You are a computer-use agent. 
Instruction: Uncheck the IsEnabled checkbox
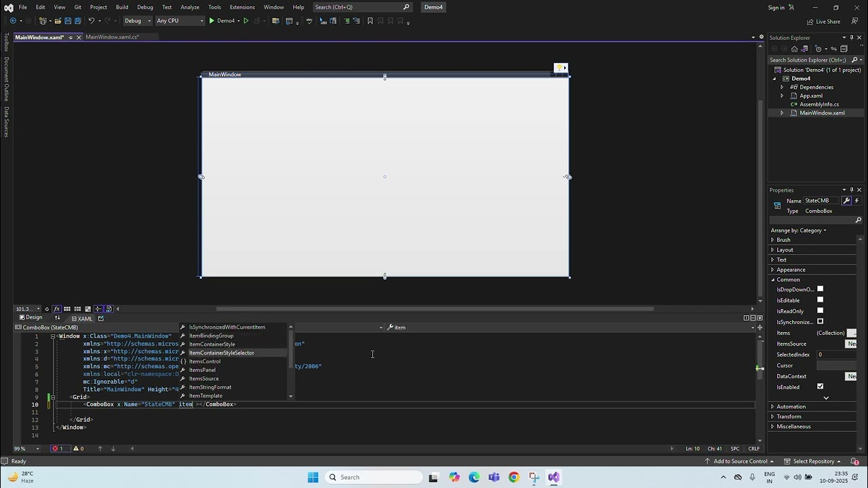820,387
